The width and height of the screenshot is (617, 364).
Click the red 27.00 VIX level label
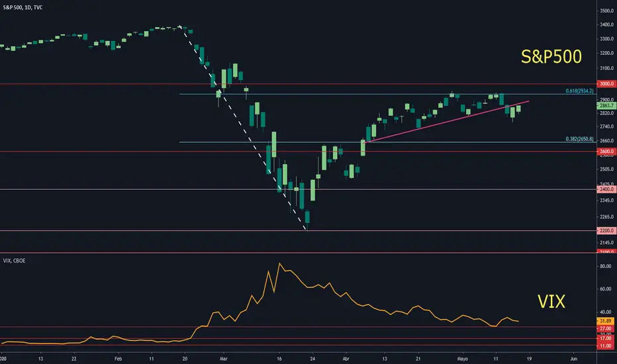click(x=606, y=328)
